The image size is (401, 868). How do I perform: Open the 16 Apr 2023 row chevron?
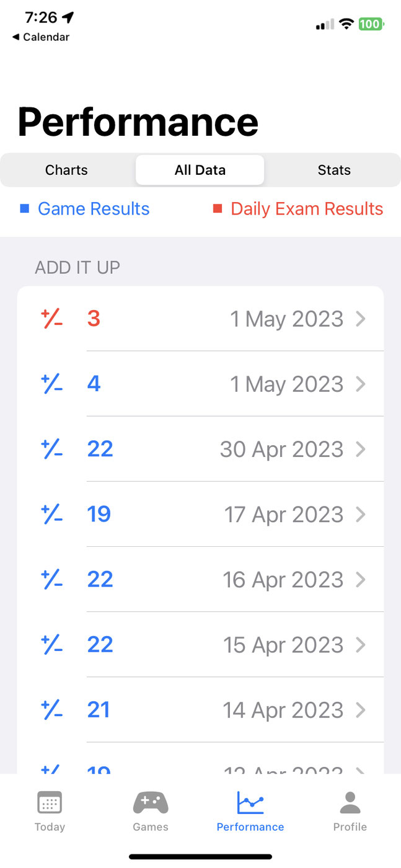pos(361,579)
